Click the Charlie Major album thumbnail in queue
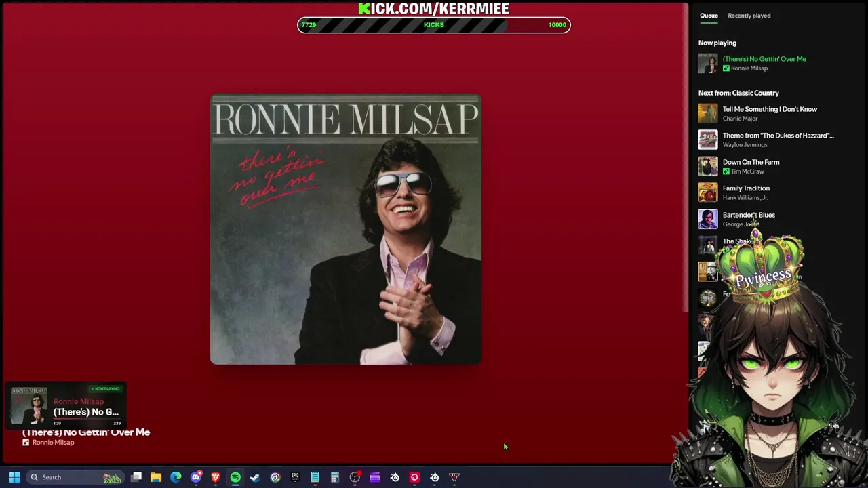Viewport: 868px width, 488px height. tap(708, 113)
